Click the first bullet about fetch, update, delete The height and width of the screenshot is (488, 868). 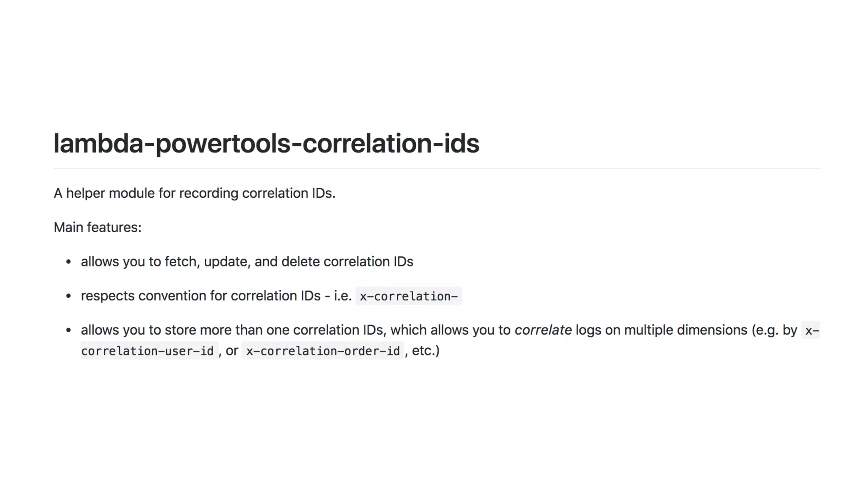(247, 262)
